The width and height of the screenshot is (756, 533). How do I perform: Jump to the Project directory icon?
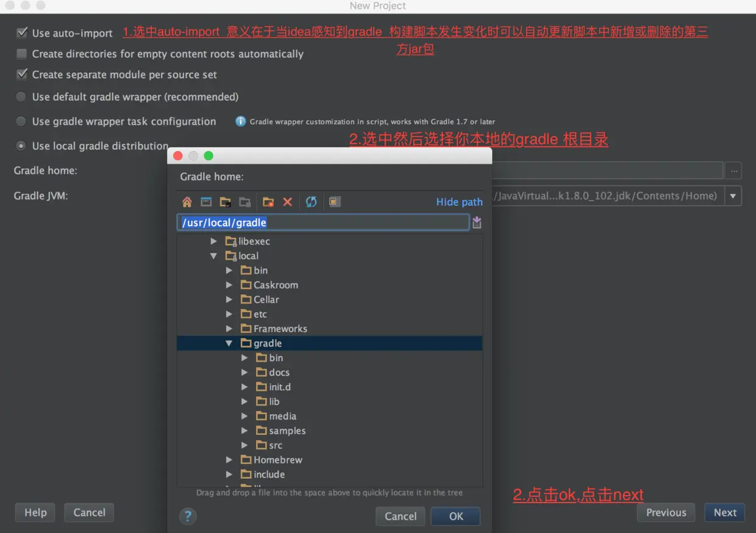pyautogui.click(x=225, y=202)
